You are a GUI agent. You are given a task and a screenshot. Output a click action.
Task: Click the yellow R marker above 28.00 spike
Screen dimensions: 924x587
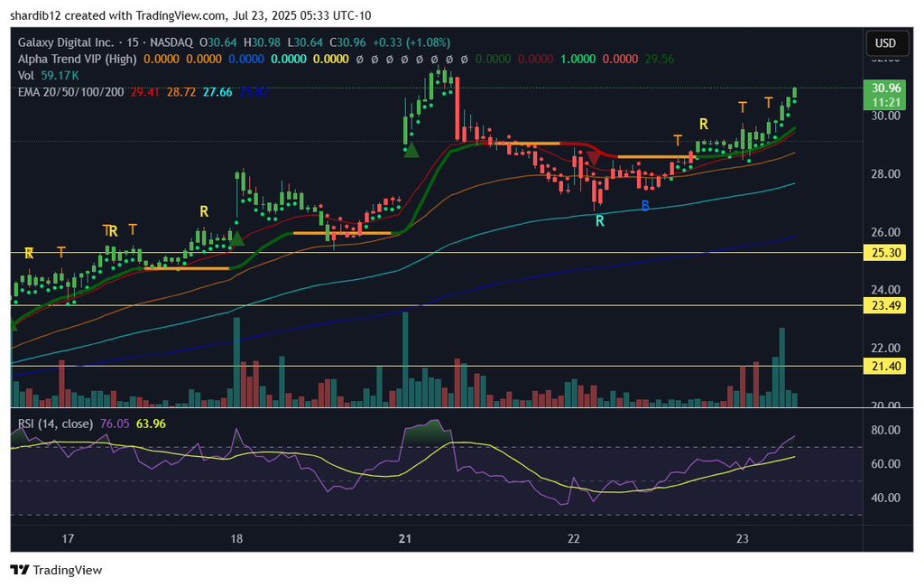(204, 211)
